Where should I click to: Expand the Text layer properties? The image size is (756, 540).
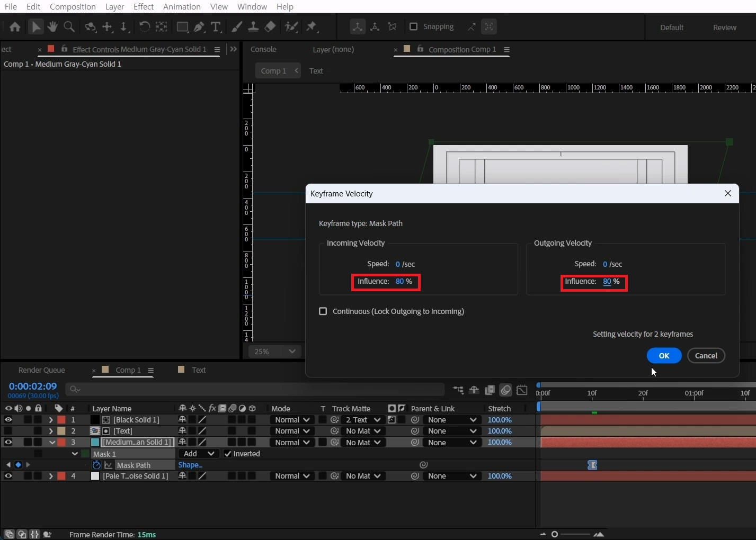51,431
